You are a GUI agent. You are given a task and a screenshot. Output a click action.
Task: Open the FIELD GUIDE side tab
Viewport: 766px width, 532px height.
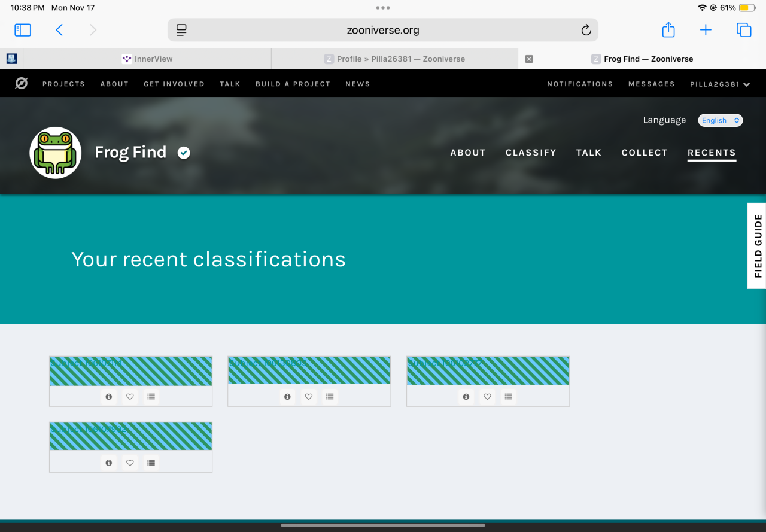point(757,246)
